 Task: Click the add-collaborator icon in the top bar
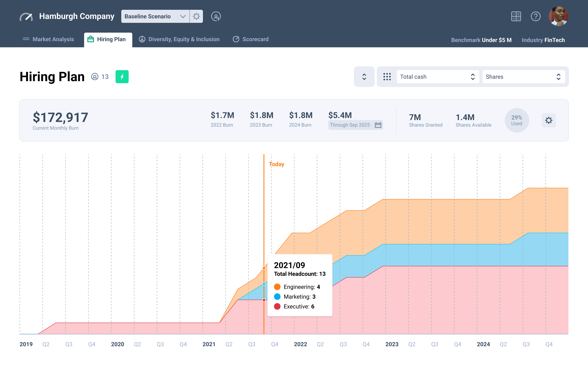216,17
